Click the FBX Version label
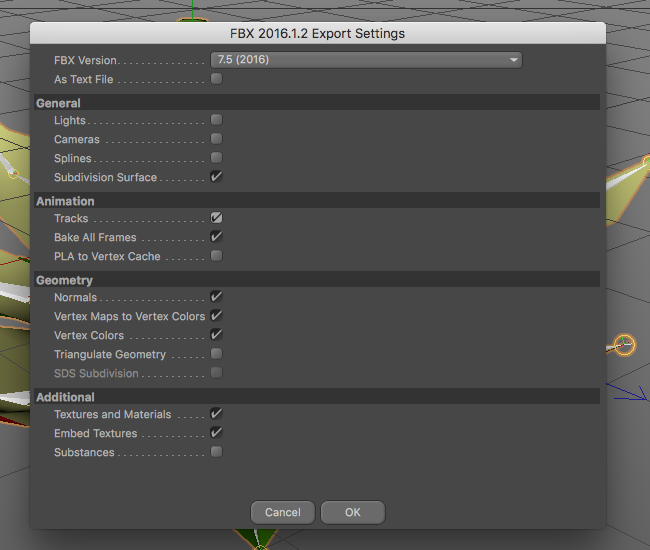 [x=85, y=61]
